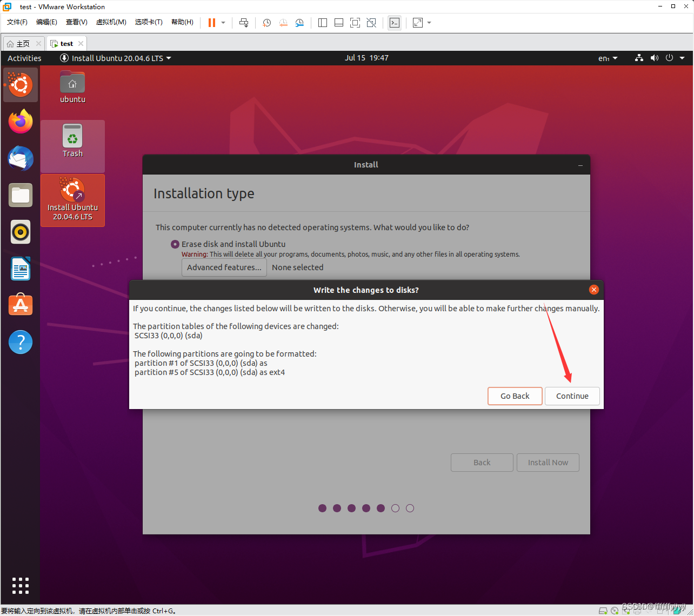The width and height of the screenshot is (694, 616).
Task: Click Go Back in the disk changes dialog
Action: pyautogui.click(x=515, y=396)
